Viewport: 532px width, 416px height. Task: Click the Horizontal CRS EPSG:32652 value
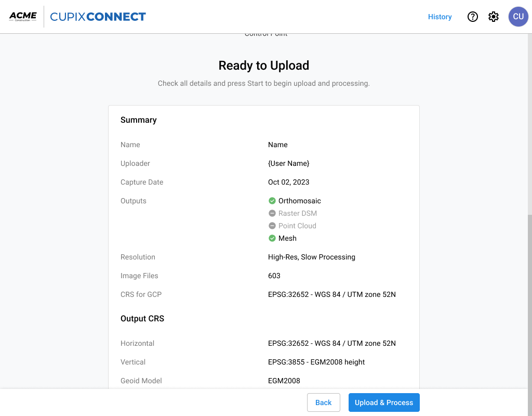coord(332,343)
